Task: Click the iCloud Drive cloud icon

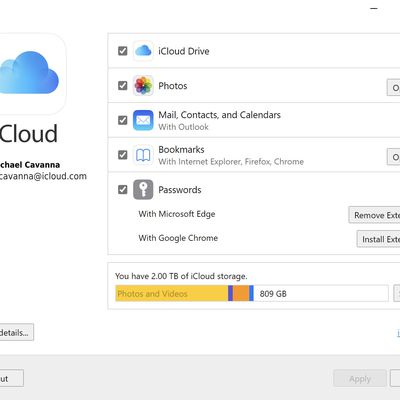Action: pyautogui.click(x=143, y=51)
